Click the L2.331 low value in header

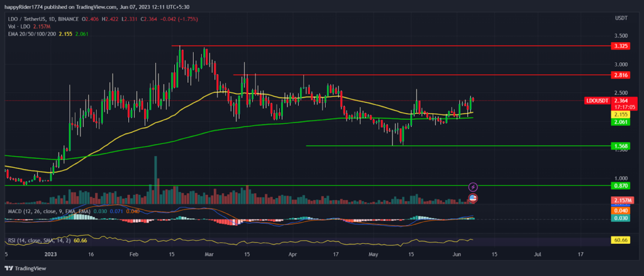(130, 19)
